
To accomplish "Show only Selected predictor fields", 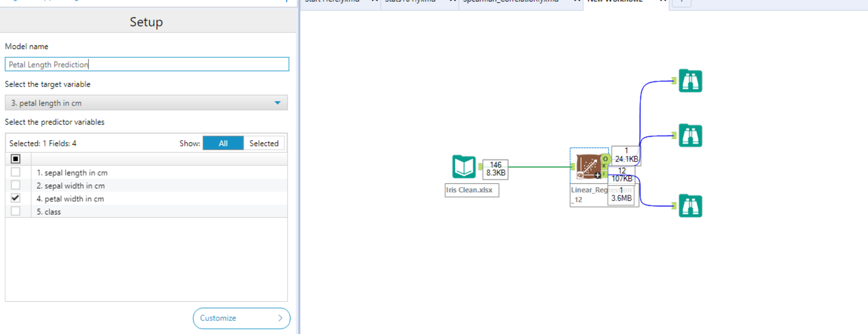I will click(264, 143).
